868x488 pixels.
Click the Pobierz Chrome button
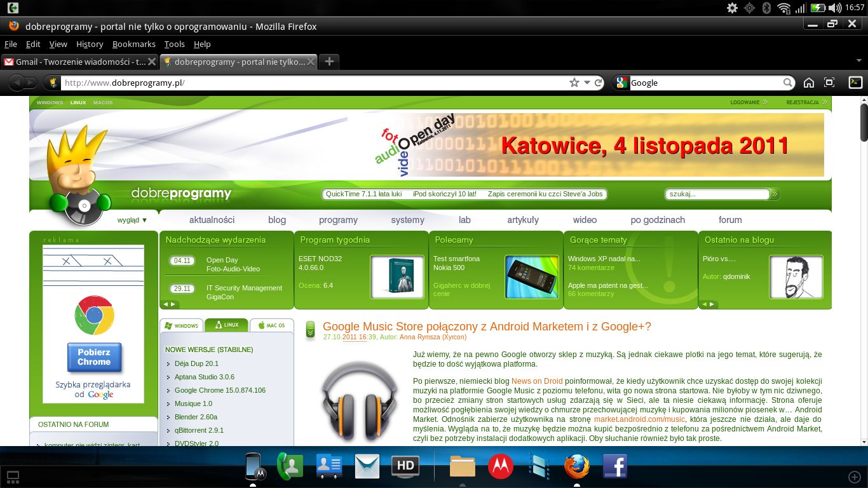(x=94, y=357)
